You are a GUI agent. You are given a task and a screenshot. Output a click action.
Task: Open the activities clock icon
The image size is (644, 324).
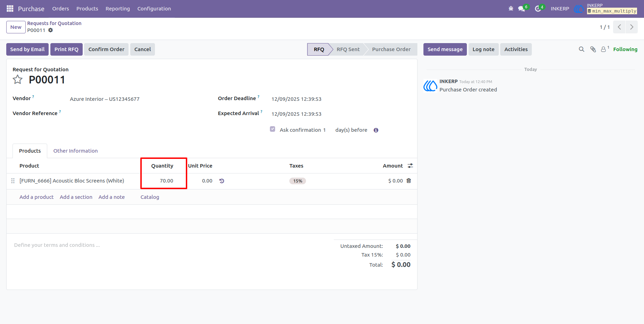pos(538,9)
